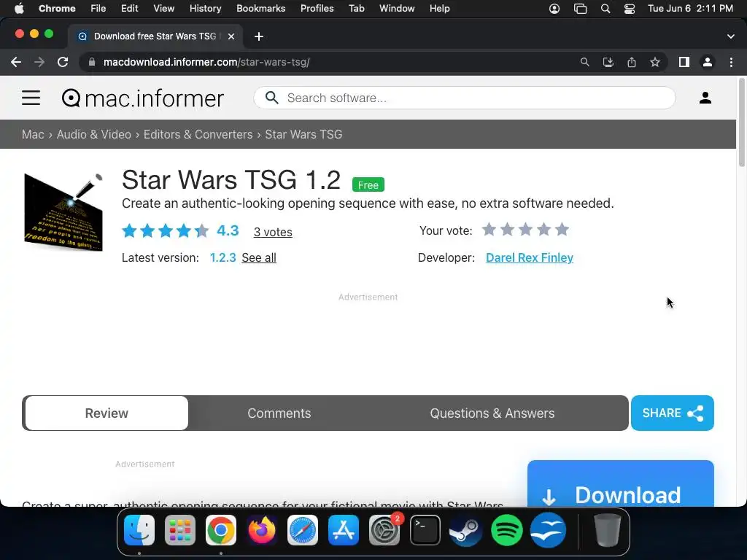Screen dimensions: 747x560
Task: Switch to the Comments tab
Action: click(279, 413)
